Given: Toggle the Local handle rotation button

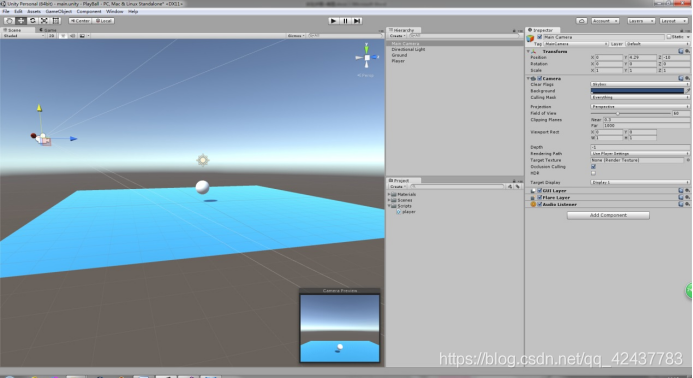Looking at the screenshot, I should coord(103,21).
